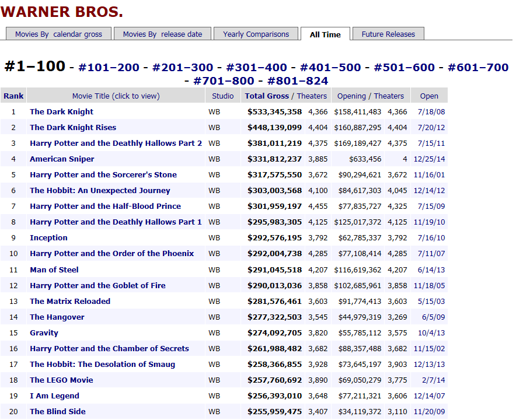Image resolution: width=516 pixels, height=420 pixels.
Task: Select the All Time tab
Action: [325, 34]
